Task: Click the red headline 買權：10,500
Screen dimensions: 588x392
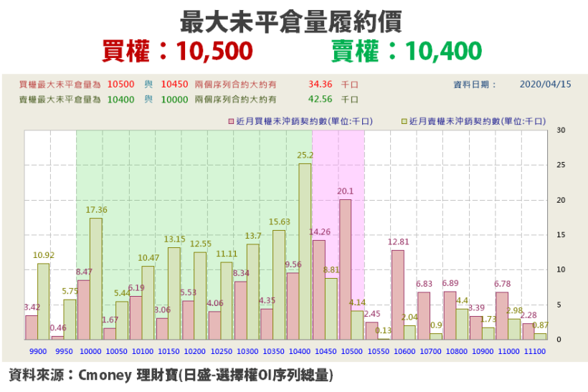Action: pos(177,52)
